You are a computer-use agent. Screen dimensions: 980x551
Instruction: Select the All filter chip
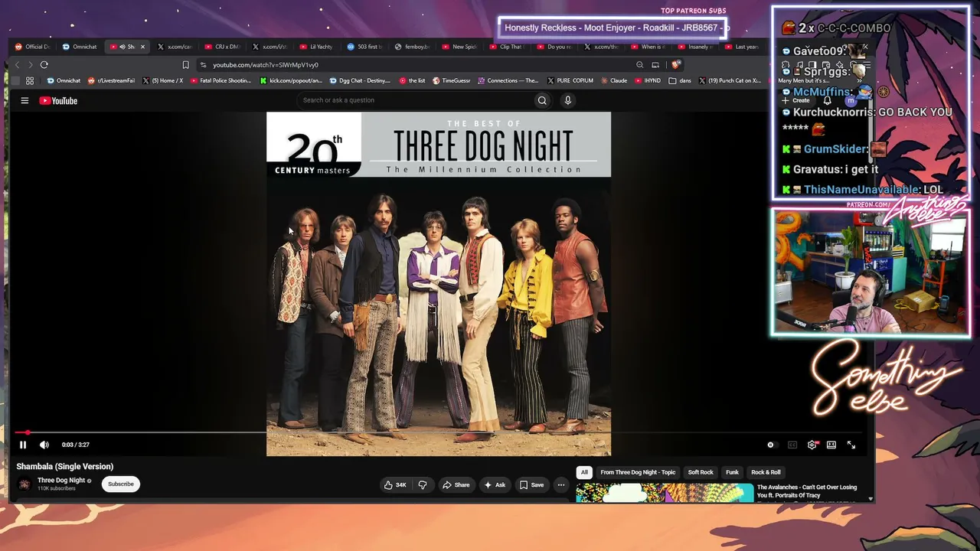584,472
